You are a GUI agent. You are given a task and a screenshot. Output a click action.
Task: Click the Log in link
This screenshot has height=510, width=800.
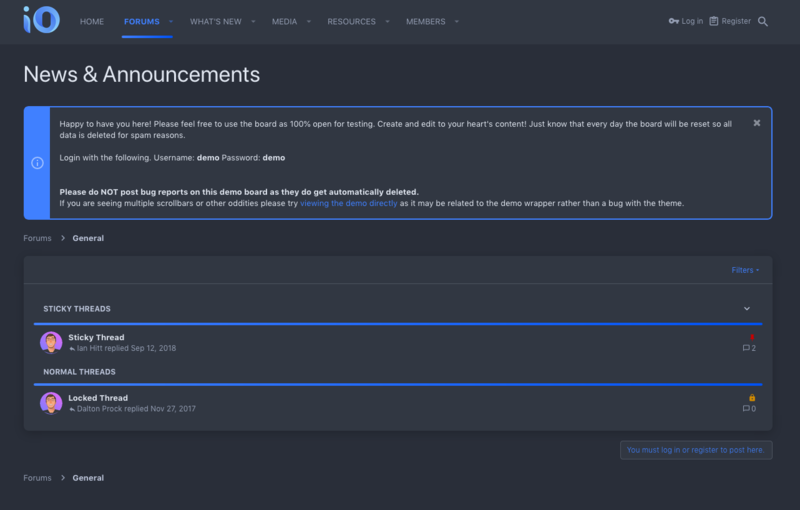[686, 21]
